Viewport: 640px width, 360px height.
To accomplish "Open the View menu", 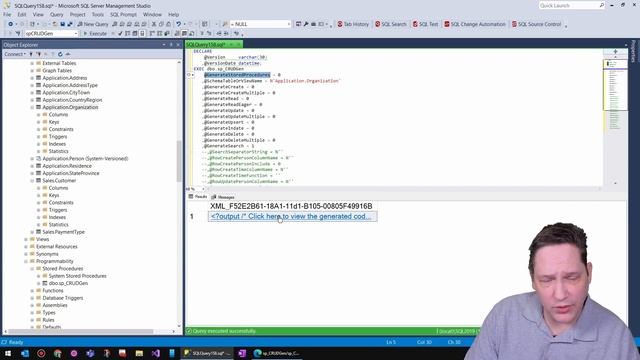I will [38, 14].
